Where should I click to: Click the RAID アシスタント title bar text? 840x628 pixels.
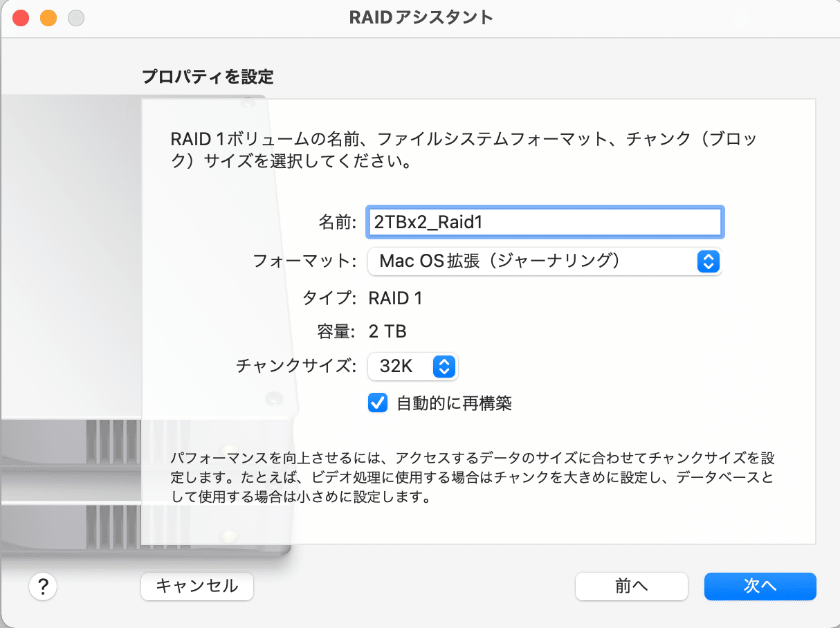tap(420, 17)
